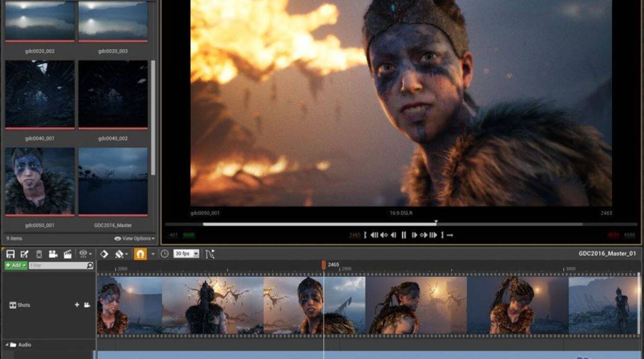This screenshot has width=644, height=359.
Task: Click the 4588 range end value
Action: pos(630,235)
